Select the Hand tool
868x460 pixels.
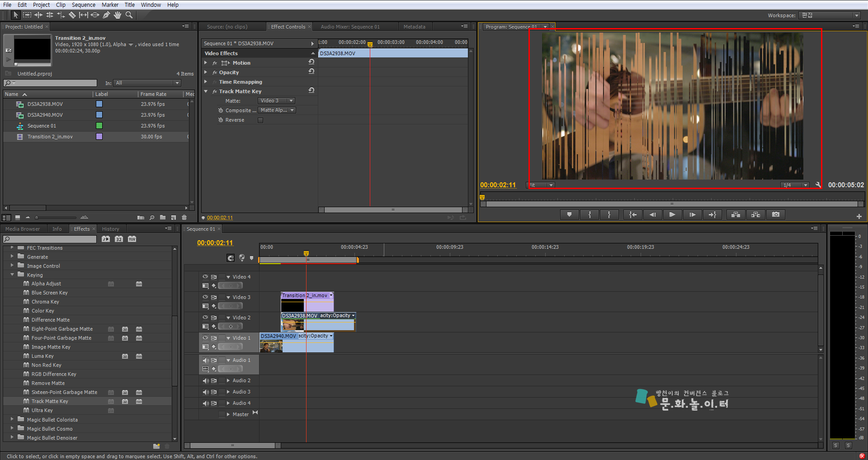[x=118, y=15]
